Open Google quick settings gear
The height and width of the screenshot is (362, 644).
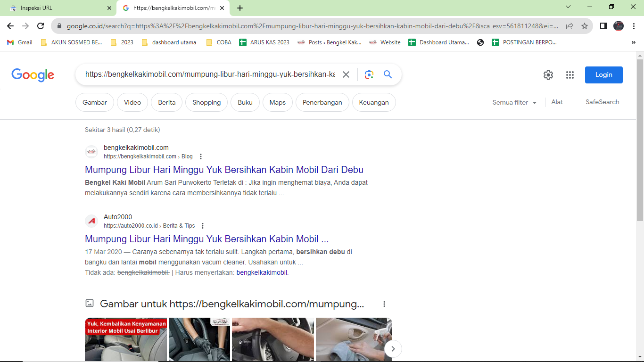[x=548, y=75]
